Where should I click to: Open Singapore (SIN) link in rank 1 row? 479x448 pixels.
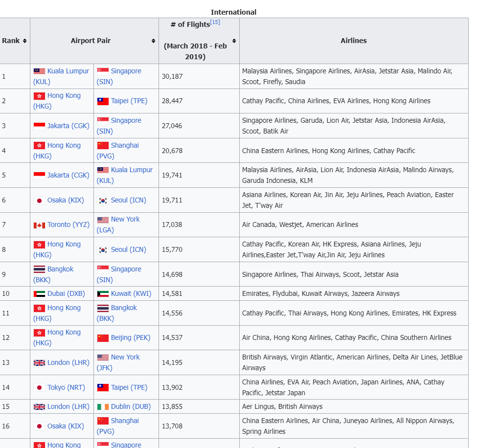click(x=119, y=76)
